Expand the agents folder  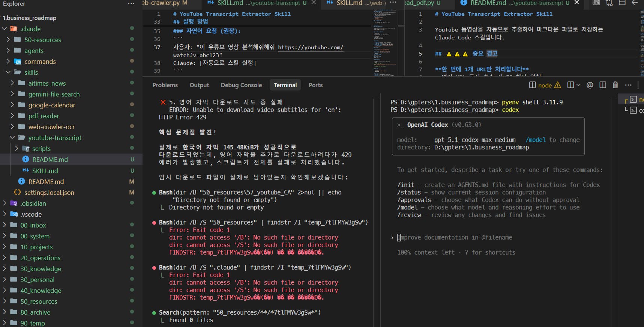pos(8,51)
